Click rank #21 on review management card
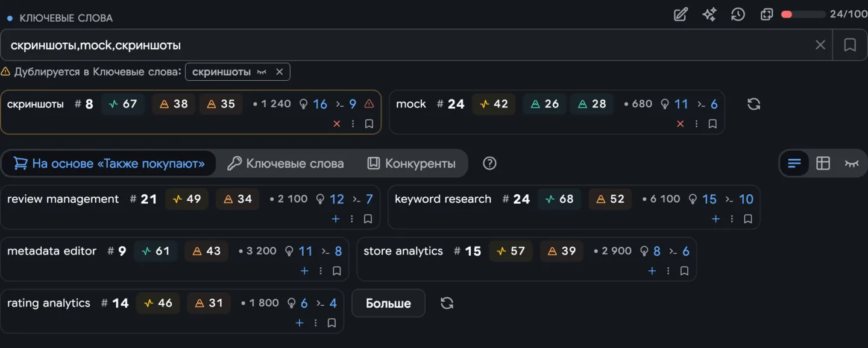 pos(143,199)
